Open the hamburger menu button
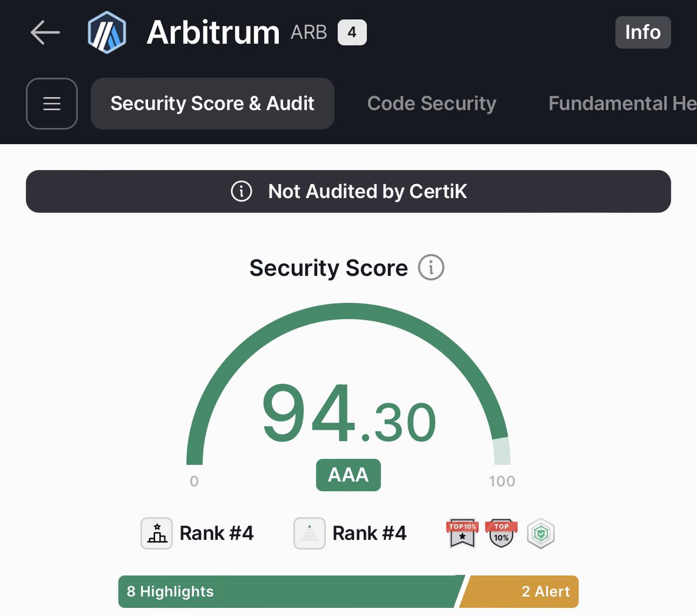This screenshot has height=616, width=697. point(52,103)
